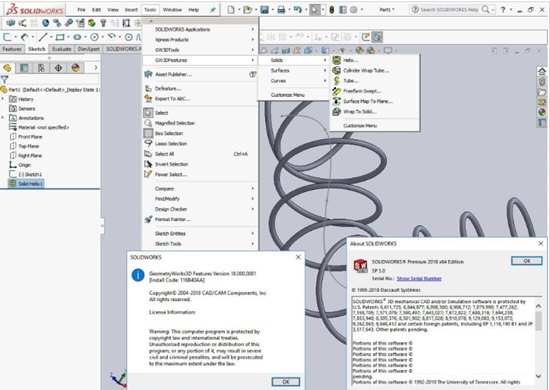The width and height of the screenshot is (550, 390).
Task: Click Power Select icon
Action: (148, 174)
